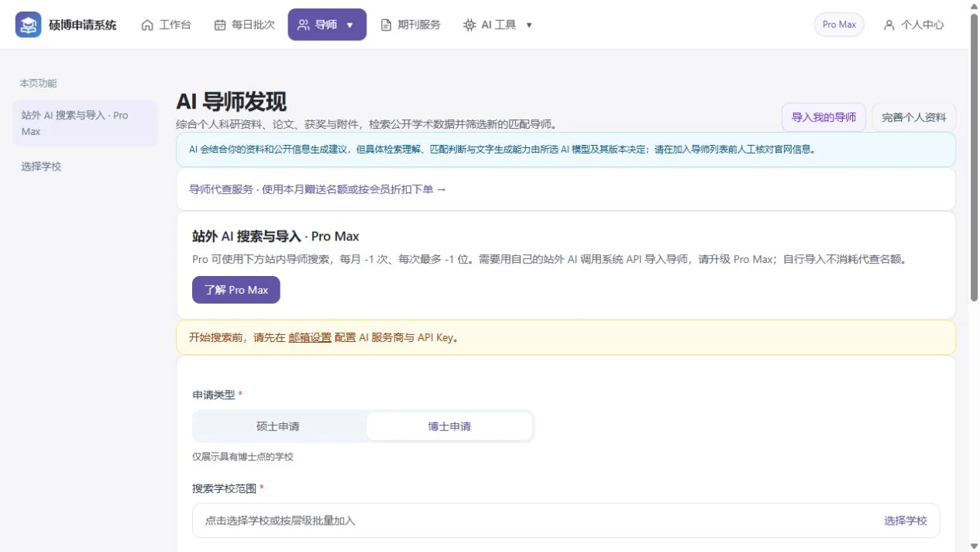The height and width of the screenshot is (552, 980).
Task: Open the 导师代查服务 order link
Action: pyautogui.click(x=318, y=189)
